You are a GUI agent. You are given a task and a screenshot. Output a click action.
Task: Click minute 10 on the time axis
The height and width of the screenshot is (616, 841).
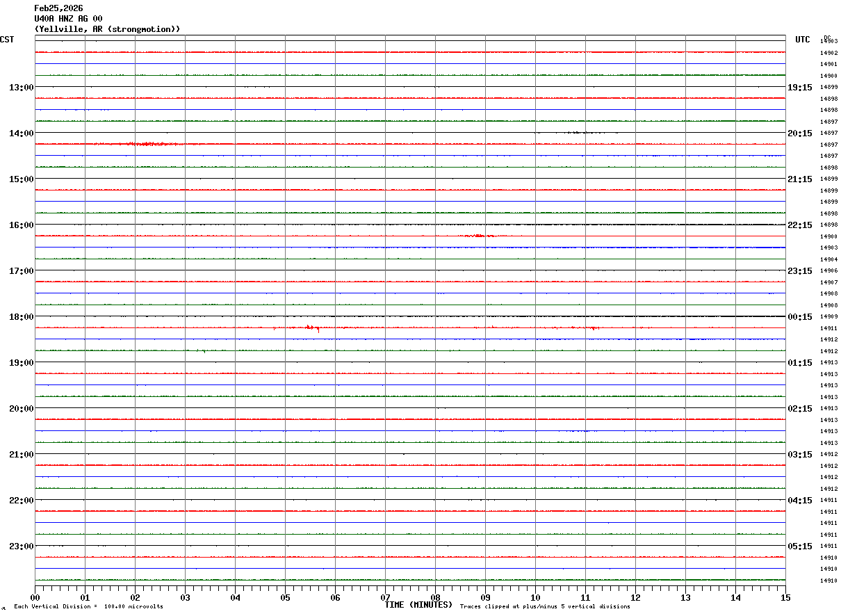[x=536, y=597]
